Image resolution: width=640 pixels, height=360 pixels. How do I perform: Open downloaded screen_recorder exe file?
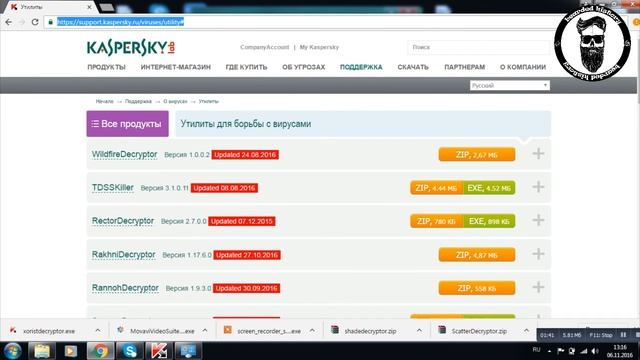click(263, 331)
